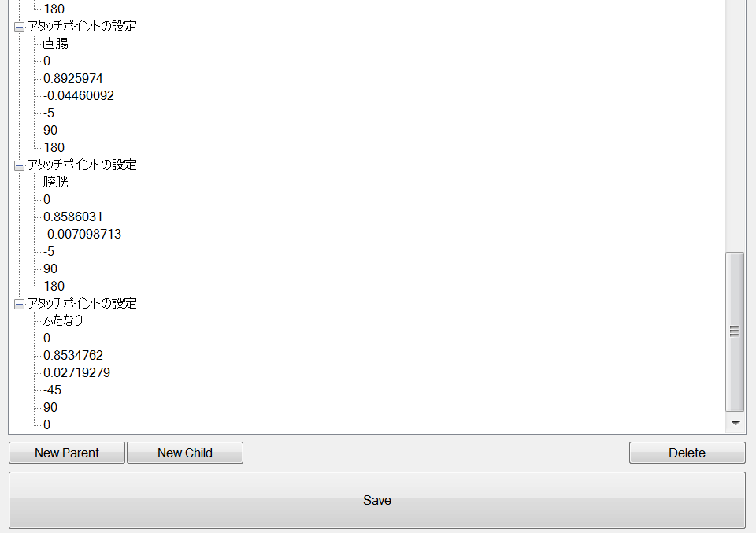Viewport: 756px width, 533px height.
Task: Click the New Parent button
Action: (x=67, y=453)
